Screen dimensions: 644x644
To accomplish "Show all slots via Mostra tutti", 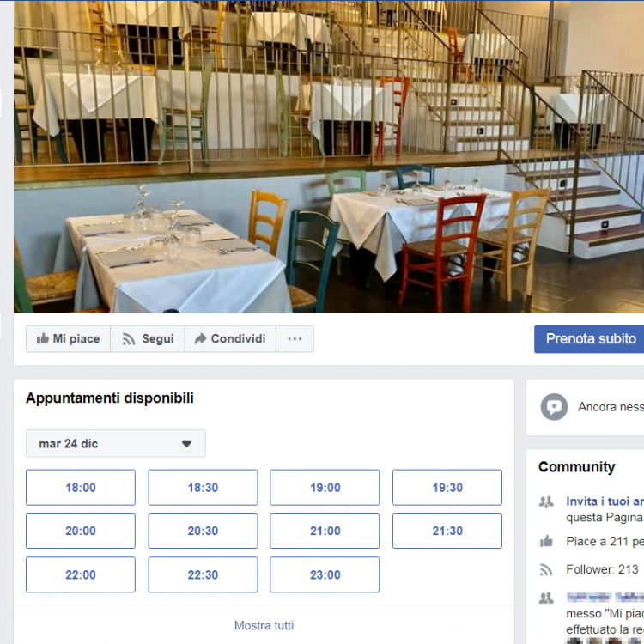I will pyautogui.click(x=264, y=625).
